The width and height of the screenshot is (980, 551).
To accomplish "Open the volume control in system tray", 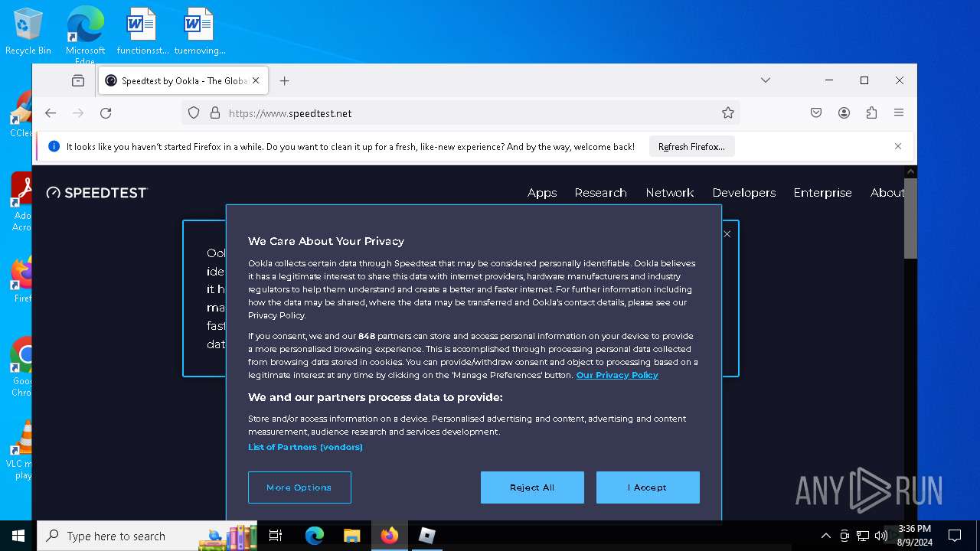I will click(x=881, y=536).
